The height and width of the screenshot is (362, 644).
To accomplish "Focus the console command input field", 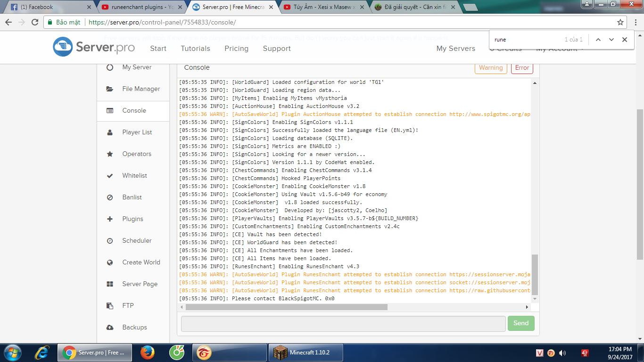I will [x=343, y=323].
